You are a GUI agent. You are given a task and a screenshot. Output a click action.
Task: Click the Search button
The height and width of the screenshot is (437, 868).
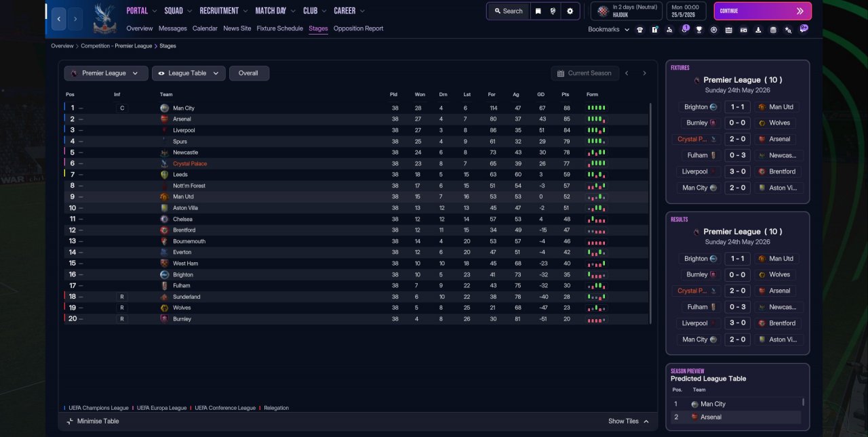pos(509,11)
